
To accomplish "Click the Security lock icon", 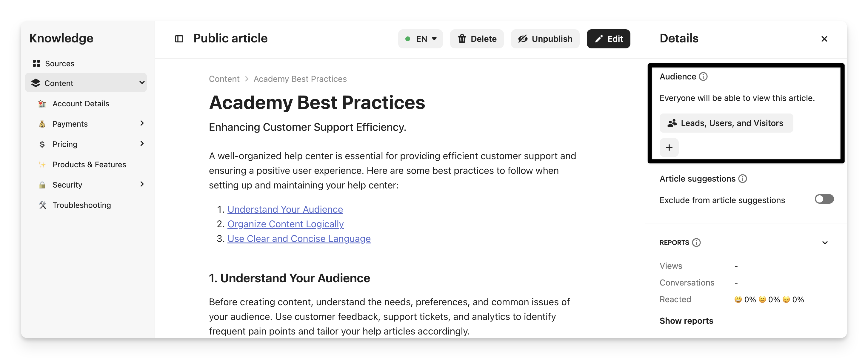I will (42, 185).
